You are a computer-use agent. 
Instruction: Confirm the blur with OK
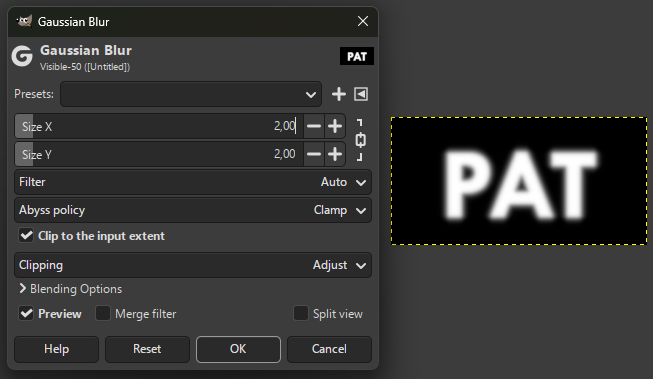click(238, 349)
